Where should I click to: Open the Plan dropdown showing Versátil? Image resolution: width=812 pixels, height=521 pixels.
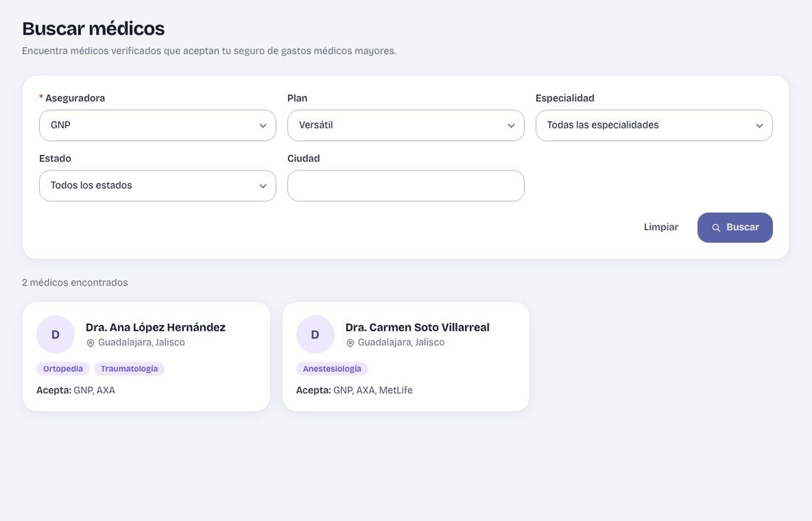pyautogui.click(x=405, y=125)
